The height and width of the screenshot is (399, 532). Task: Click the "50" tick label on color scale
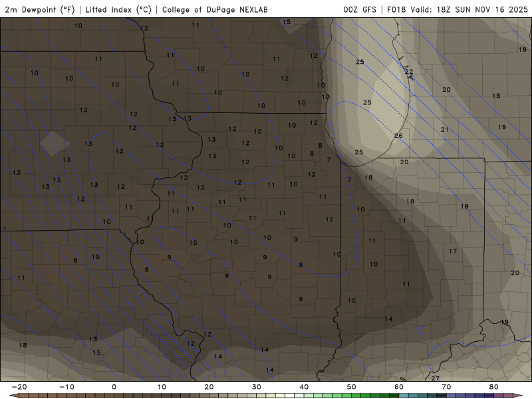(x=352, y=387)
